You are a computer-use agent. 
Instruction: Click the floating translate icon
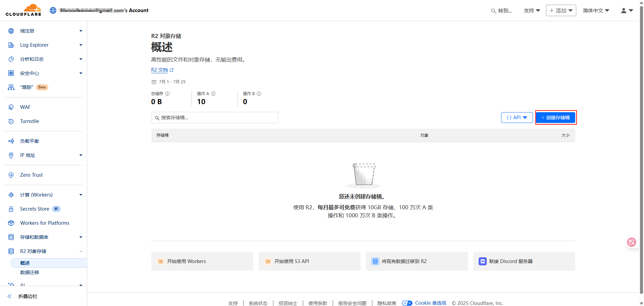pyautogui.click(x=632, y=242)
